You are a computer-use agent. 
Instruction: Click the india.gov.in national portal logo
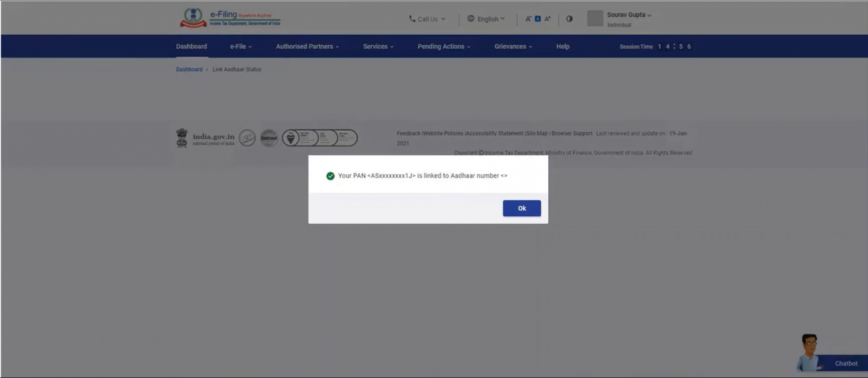[x=206, y=138]
